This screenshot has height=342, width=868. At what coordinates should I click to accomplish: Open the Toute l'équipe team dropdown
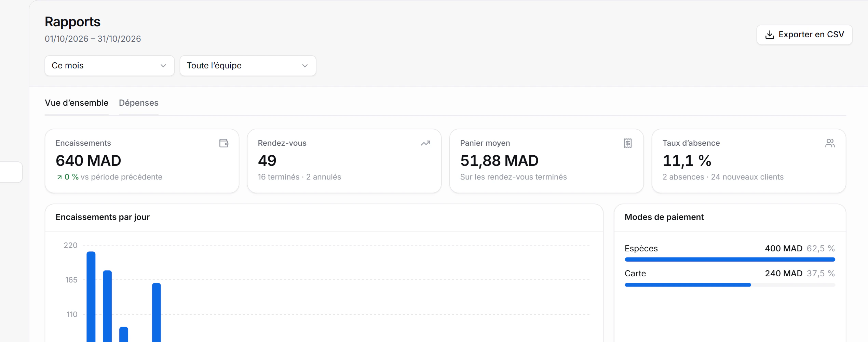pos(248,66)
